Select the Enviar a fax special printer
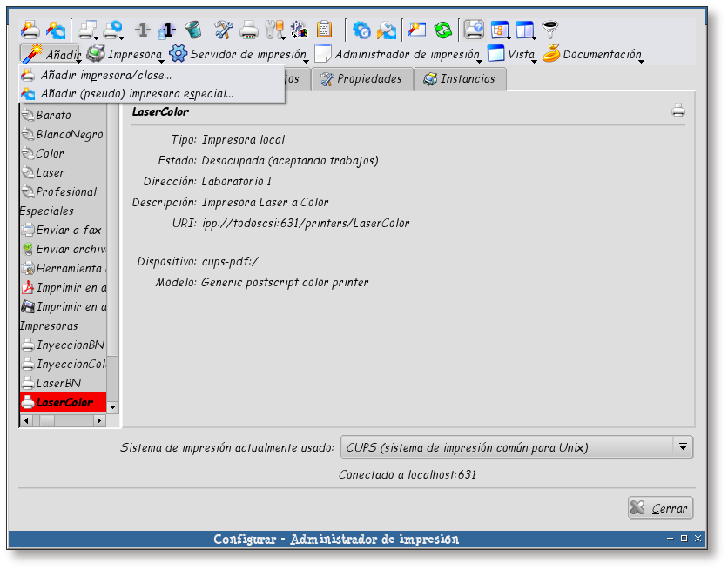Image resolution: width=728 pixels, height=570 pixels. click(x=68, y=231)
